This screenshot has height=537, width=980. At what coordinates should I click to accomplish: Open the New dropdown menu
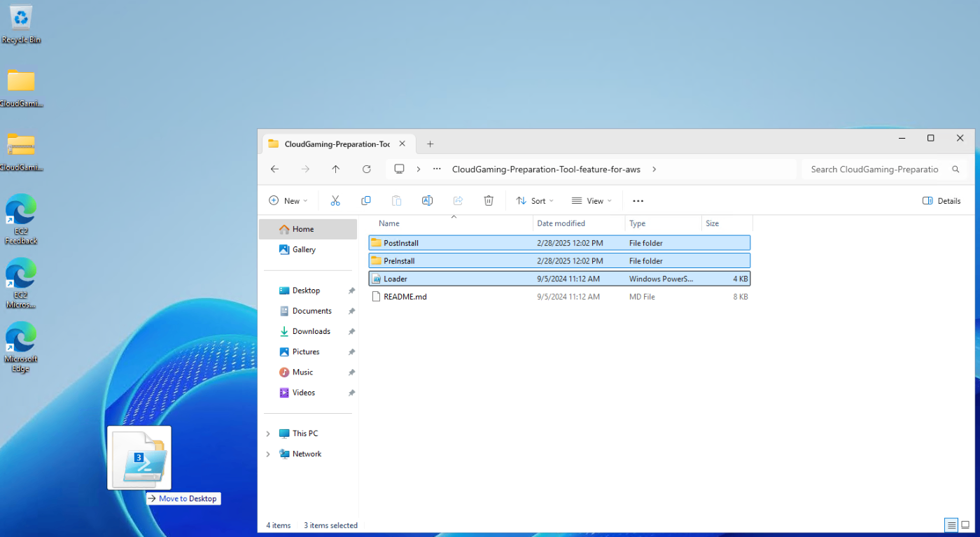[x=288, y=201]
